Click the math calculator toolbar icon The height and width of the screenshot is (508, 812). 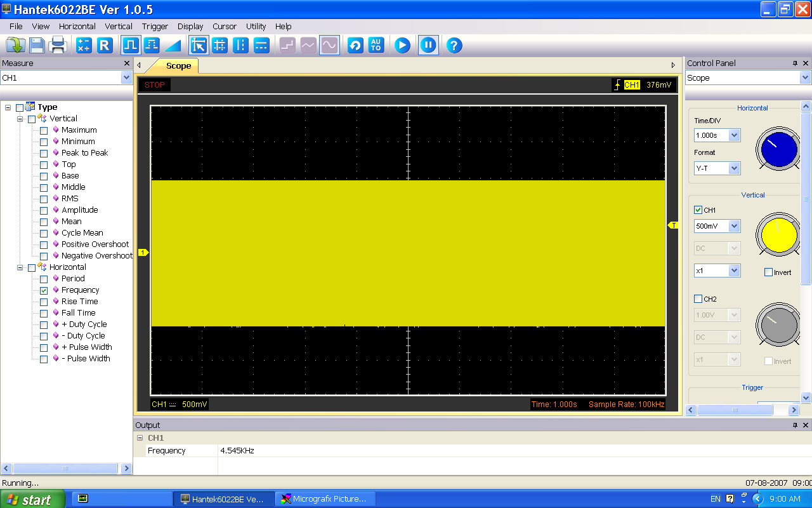(84, 45)
